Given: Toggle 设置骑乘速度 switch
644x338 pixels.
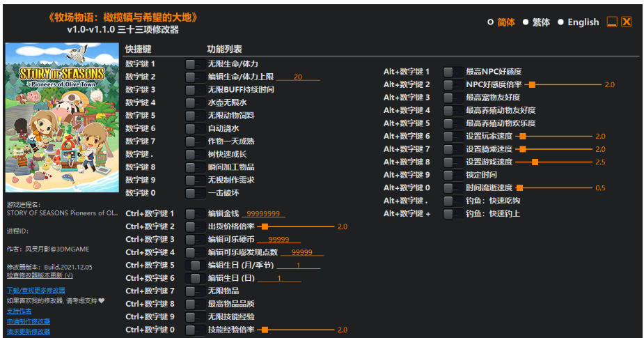Looking at the screenshot, I should coord(453,149).
